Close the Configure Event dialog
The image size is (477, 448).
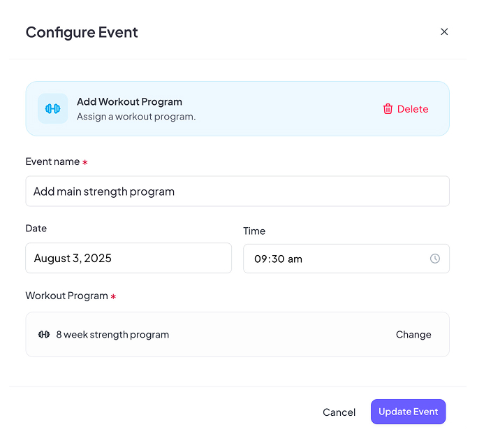444,32
